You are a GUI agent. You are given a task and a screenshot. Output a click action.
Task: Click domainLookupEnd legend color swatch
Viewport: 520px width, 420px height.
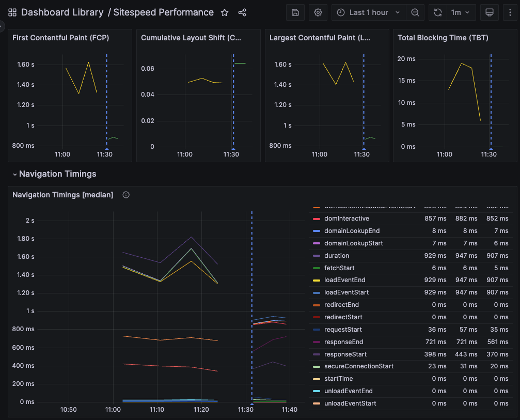317,231
